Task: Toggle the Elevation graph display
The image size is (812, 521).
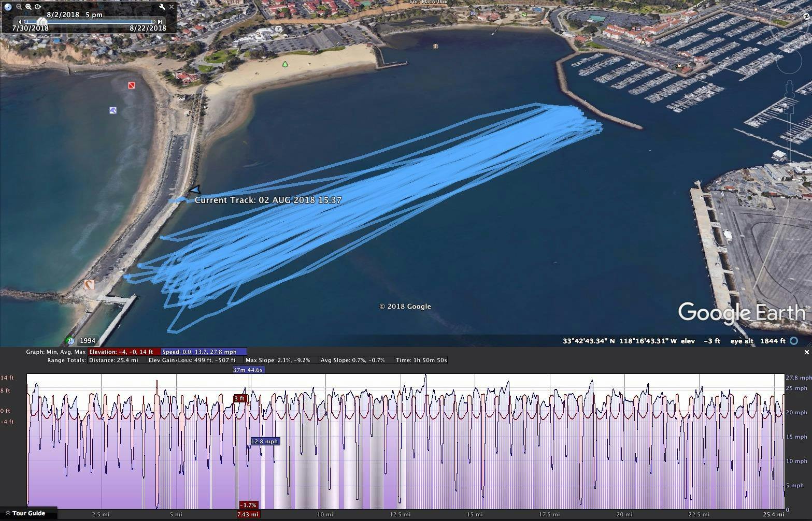Action: pos(124,352)
